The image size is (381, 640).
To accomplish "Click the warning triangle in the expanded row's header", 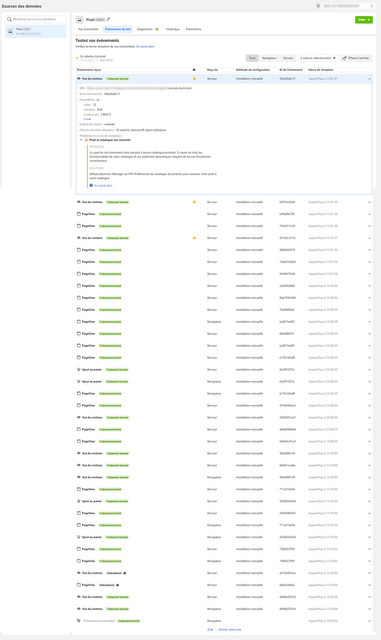I will pyautogui.click(x=194, y=78).
